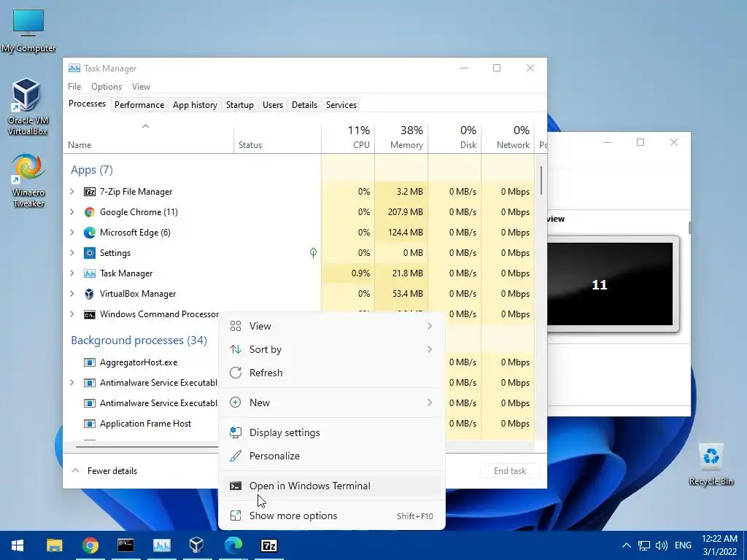Open Task Manager Options menu
The image size is (747, 560).
click(107, 87)
